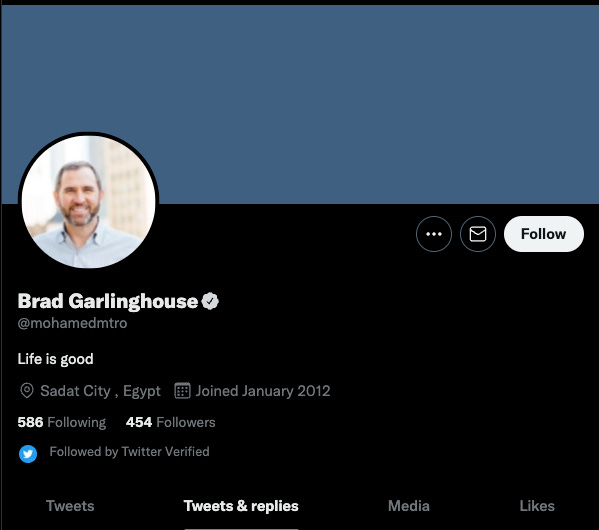599x530 pixels.
Task: Click the envelope message icon
Action: 478,234
